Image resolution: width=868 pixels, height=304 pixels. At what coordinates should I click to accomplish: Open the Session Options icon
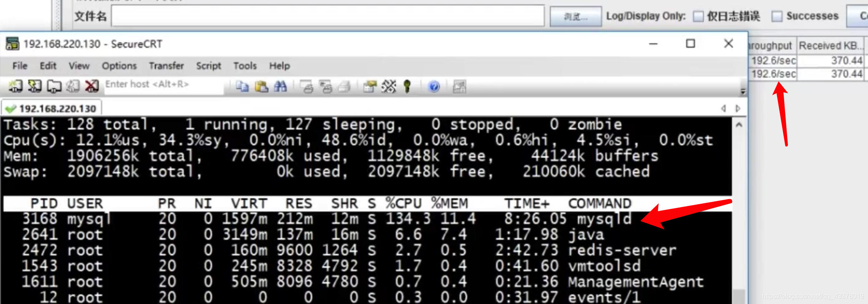click(369, 86)
